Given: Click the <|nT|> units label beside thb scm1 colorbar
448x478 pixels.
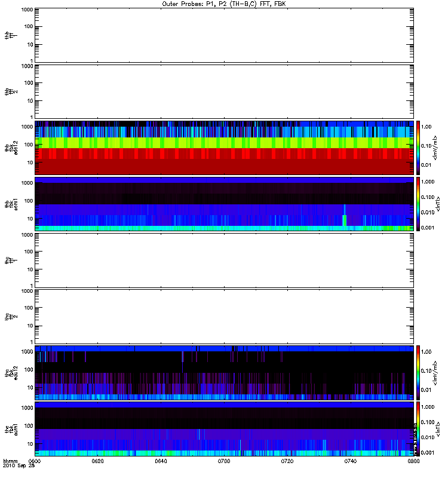Looking at the screenshot, I should click(x=438, y=204).
